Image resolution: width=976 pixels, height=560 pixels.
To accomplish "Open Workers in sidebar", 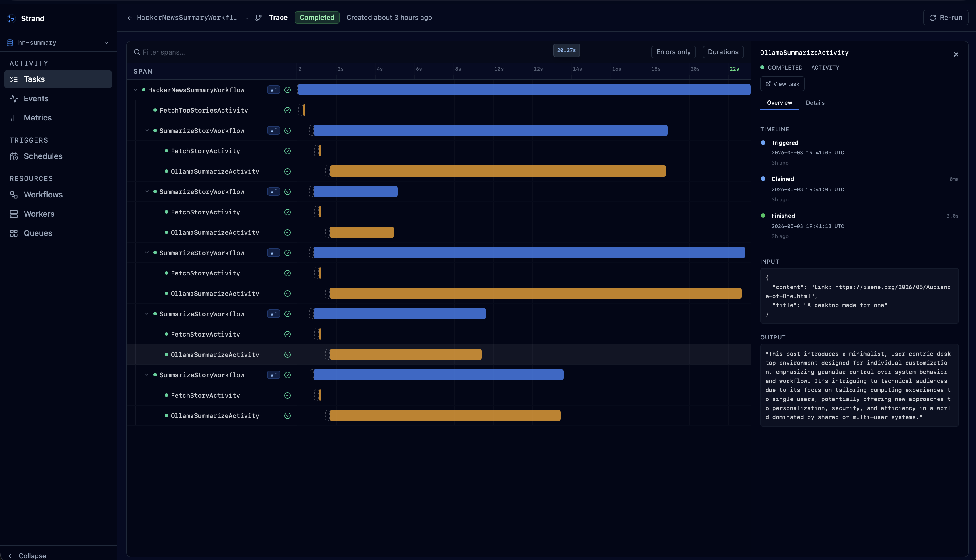I will pos(58,214).
